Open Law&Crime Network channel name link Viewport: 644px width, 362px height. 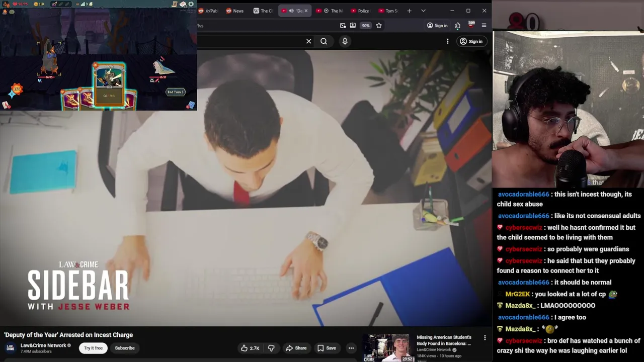point(43,345)
